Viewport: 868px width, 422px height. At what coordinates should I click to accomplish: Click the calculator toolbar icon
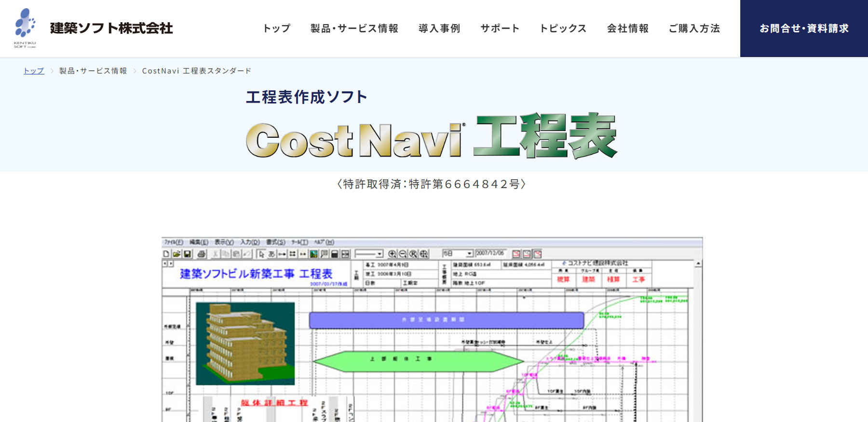pyautogui.click(x=335, y=254)
